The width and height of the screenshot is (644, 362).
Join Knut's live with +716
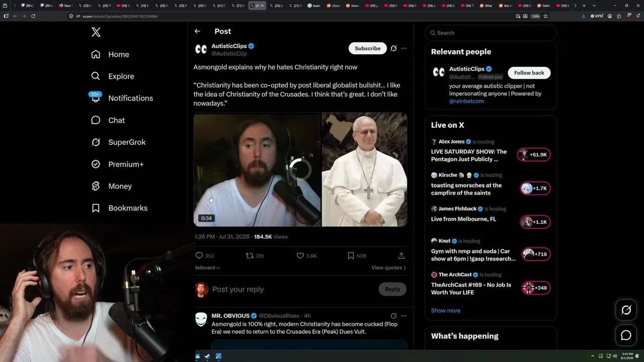pyautogui.click(x=536, y=254)
